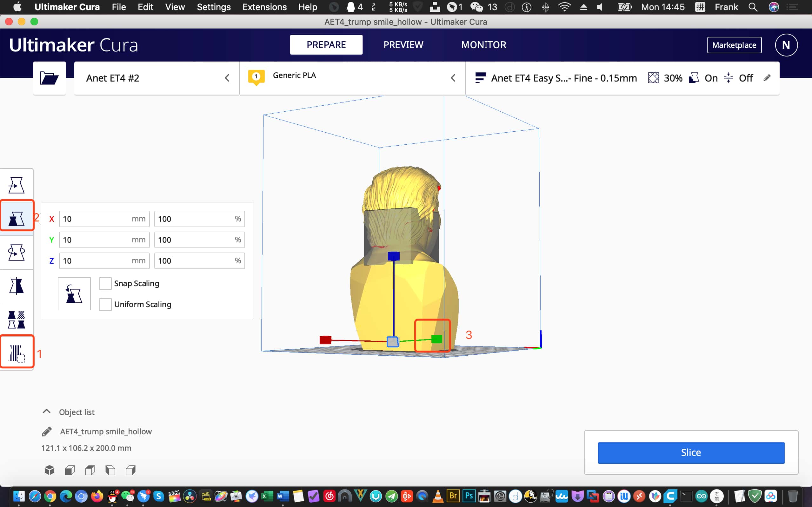Image resolution: width=812 pixels, height=507 pixels.
Task: Open the View menu
Action: (175, 7)
